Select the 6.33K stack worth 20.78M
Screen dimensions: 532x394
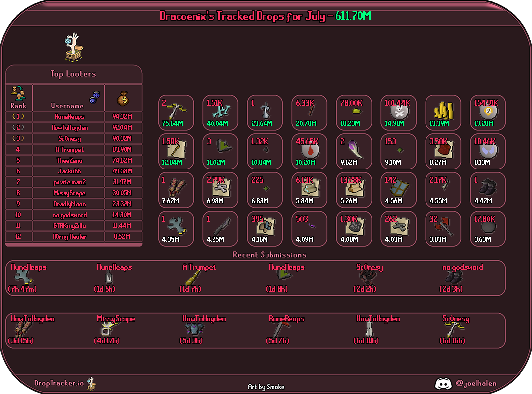click(310, 113)
